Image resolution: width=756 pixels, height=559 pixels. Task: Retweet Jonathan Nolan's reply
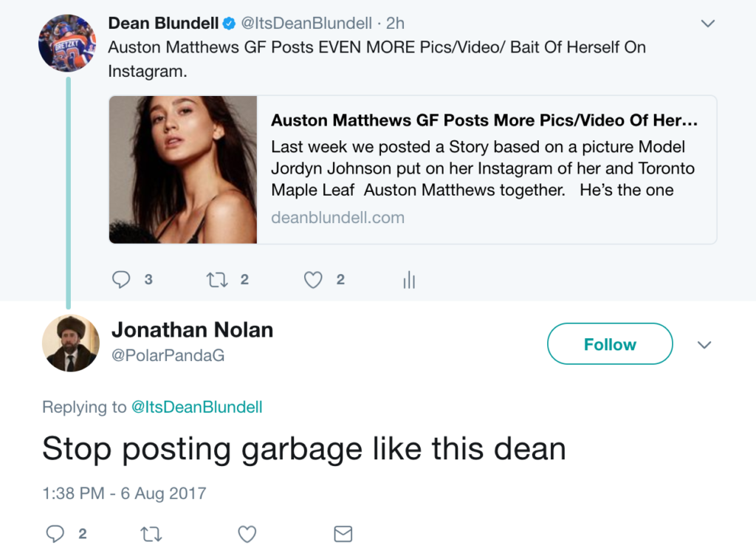click(151, 535)
